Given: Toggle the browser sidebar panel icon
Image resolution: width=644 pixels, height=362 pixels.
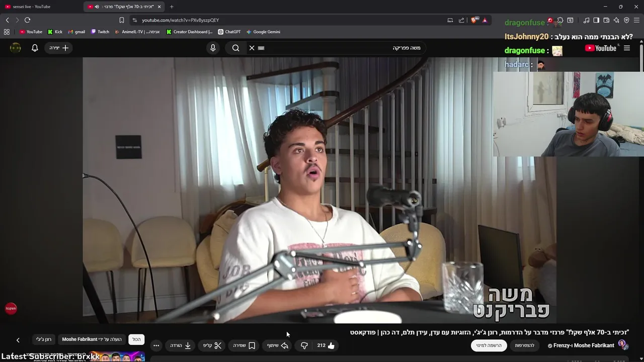Looking at the screenshot, I should point(596,20).
